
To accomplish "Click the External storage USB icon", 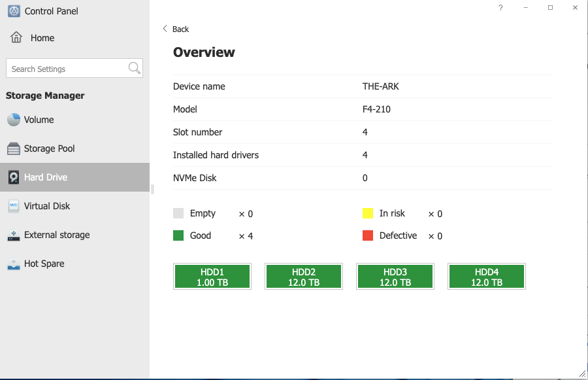I will [x=14, y=235].
